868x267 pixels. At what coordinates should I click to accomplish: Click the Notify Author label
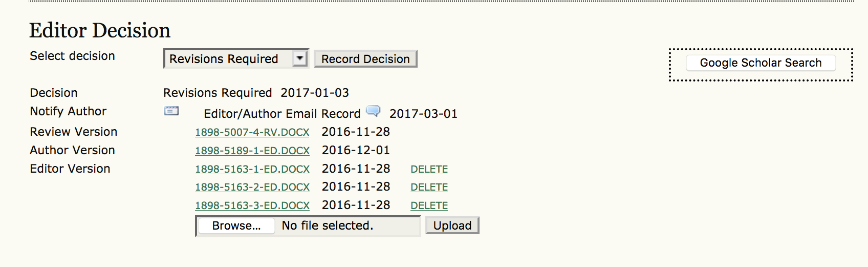68,111
